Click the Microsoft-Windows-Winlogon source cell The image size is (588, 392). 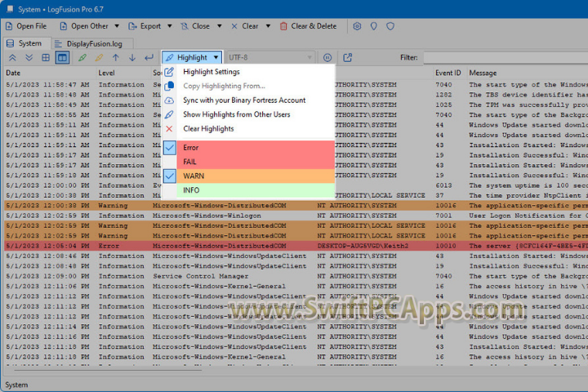click(x=207, y=216)
